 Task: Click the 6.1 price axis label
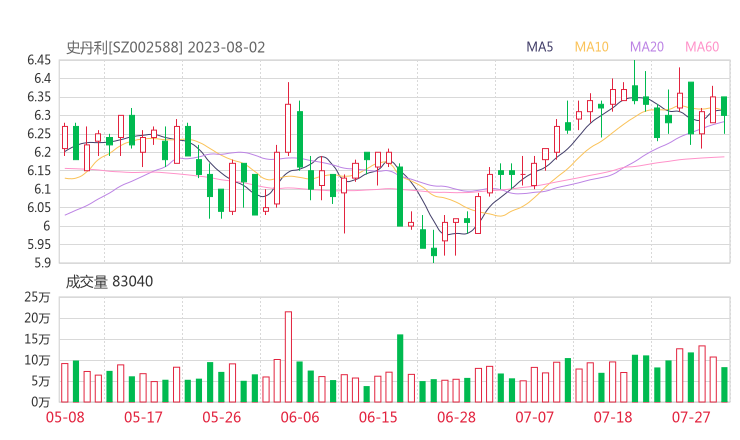coord(42,189)
